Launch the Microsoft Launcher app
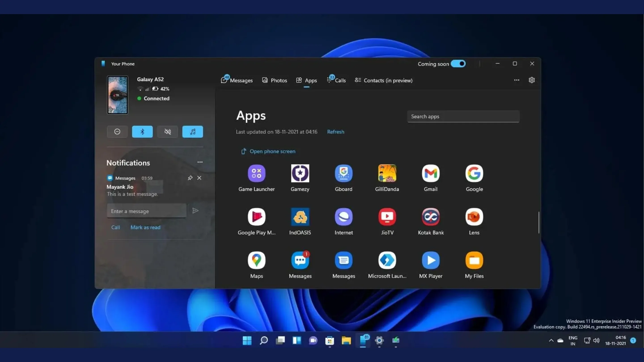The image size is (644, 362). pyautogui.click(x=387, y=265)
